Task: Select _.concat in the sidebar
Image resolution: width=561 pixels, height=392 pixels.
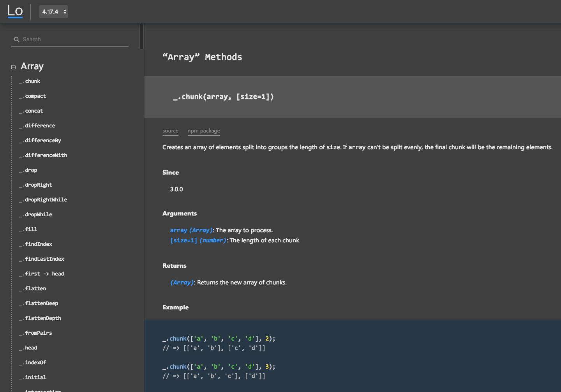Action: pos(34,111)
